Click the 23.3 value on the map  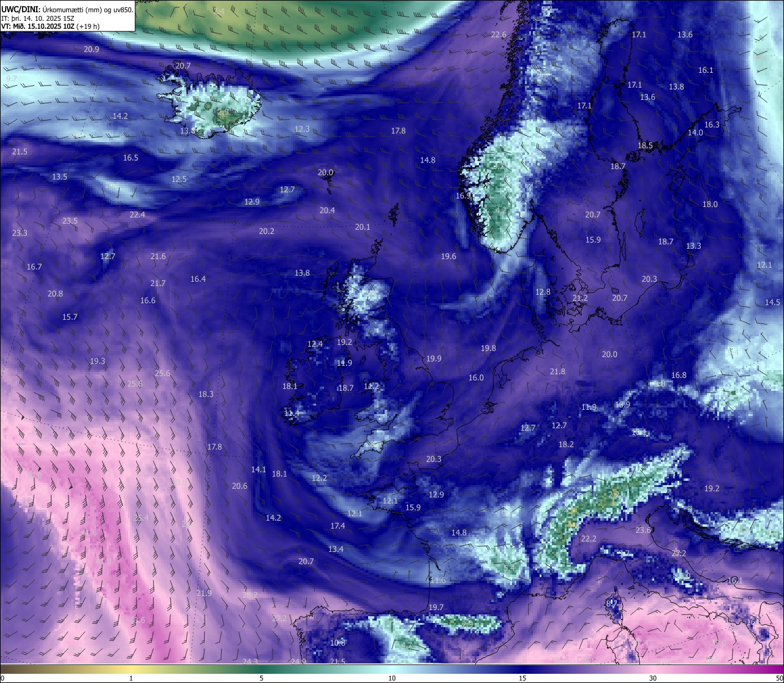(x=20, y=233)
